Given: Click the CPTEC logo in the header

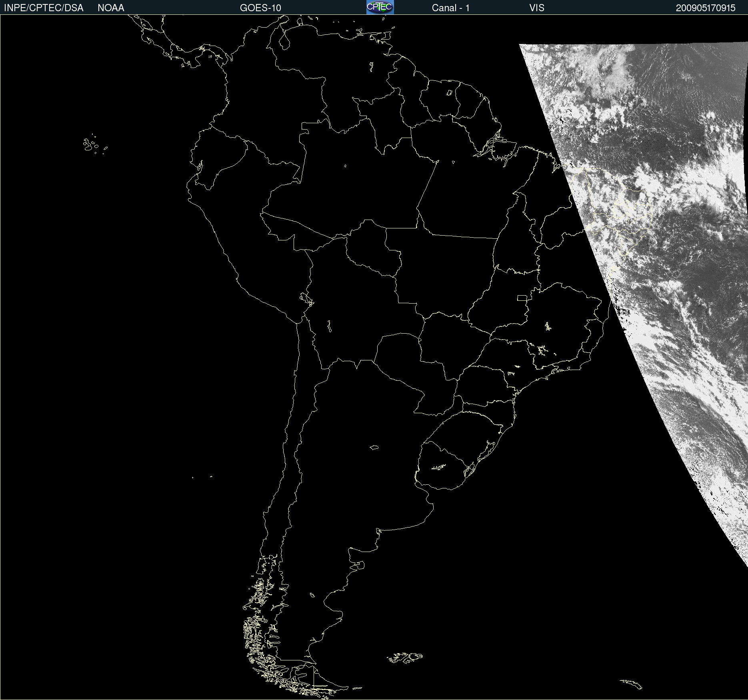Looking at the screenshot, I should coord(380,7).
